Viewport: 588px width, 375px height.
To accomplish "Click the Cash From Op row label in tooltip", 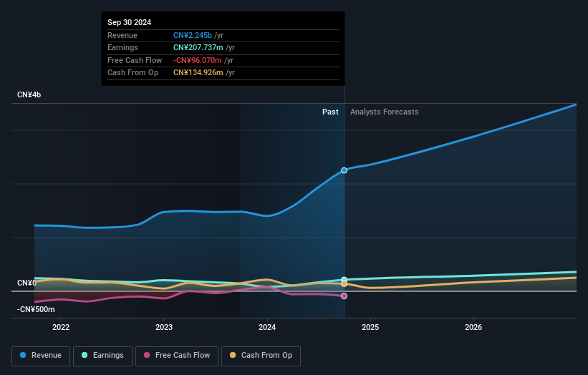I will point(132,73).
